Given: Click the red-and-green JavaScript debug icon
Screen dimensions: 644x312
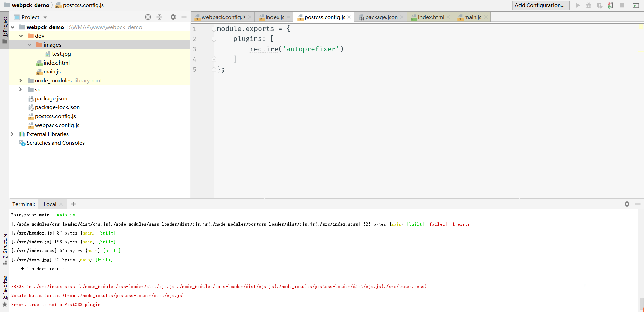Looking at the screenshot, I should coord(611,5).
